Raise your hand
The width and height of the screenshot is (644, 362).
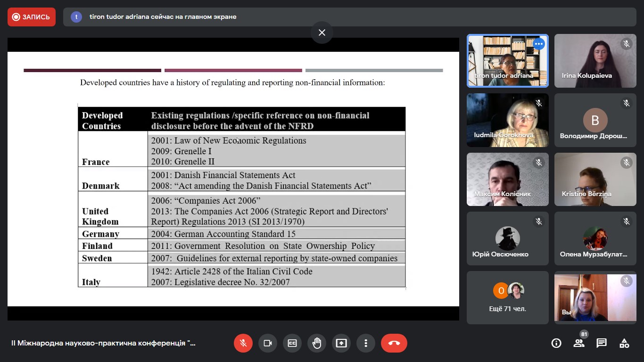click(x=317, y=343)
